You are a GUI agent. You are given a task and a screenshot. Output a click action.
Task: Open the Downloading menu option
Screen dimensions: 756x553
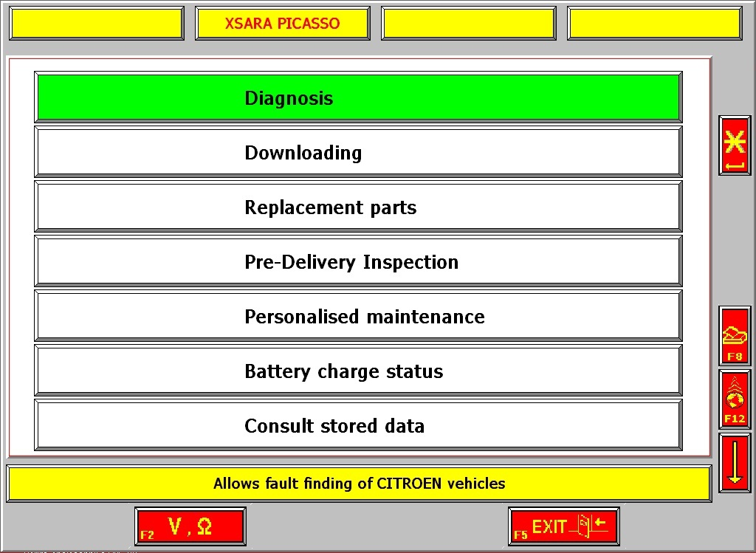pos(358,153)
